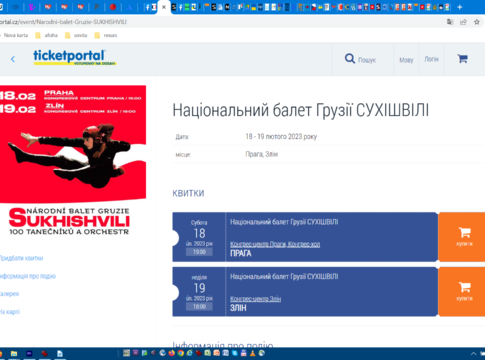The image size is (485, 360).
Task: Select the ЗЛІН ticket city label
Action: coord(238,308)
